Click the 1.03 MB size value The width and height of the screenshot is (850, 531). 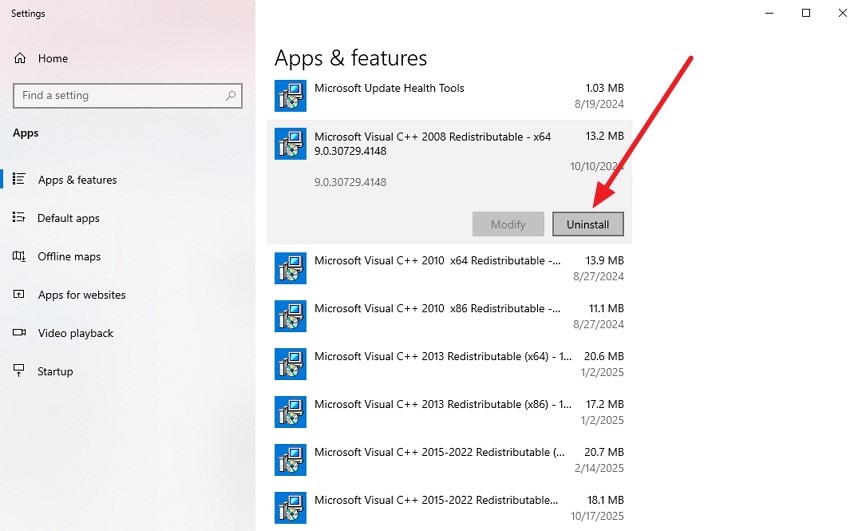[604, 88]
